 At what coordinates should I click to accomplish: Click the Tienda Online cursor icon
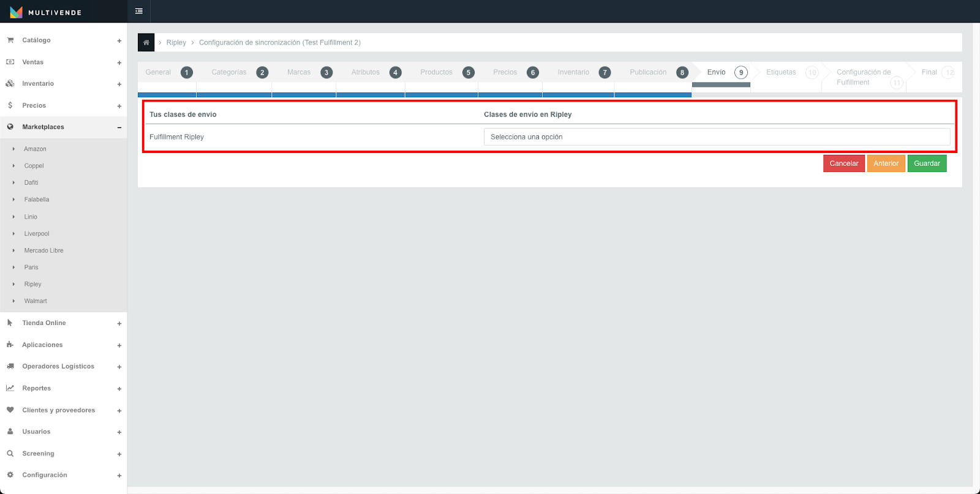click(x=10, y=323)
